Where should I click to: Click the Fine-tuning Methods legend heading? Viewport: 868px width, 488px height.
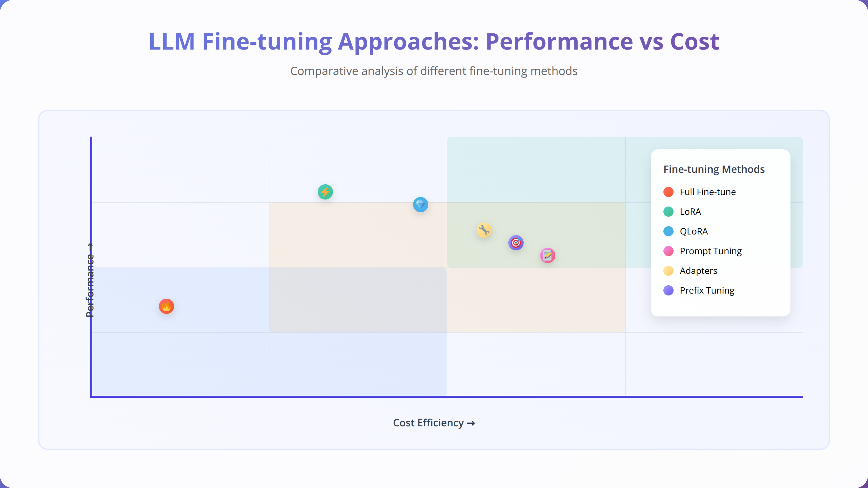(714, 169)
